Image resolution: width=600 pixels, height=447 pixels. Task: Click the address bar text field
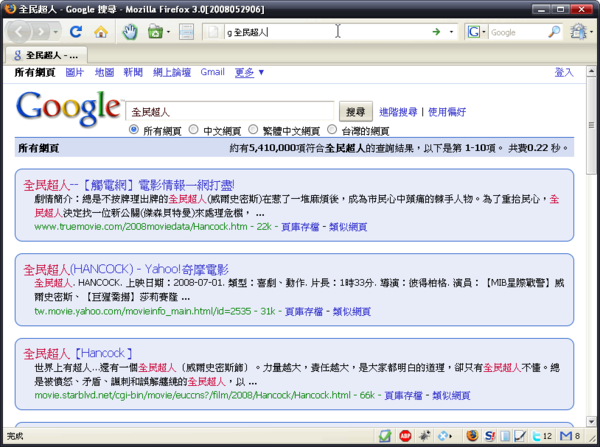click(325, 32)
